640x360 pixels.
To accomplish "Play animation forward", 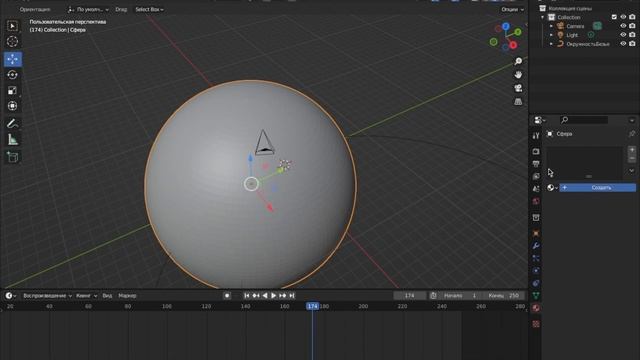I will [x=274, y=296].
